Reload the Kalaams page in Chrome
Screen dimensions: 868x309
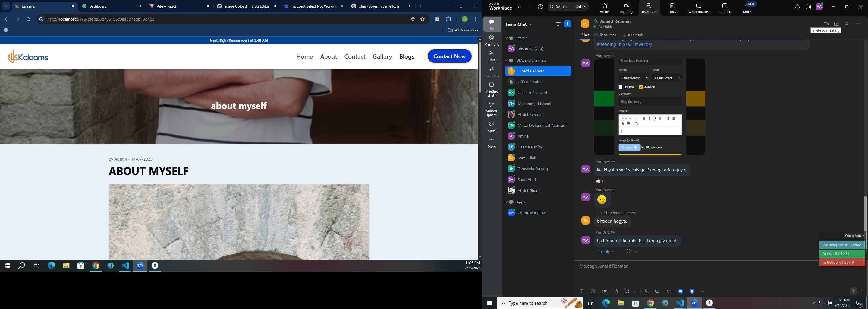point(28,19)
